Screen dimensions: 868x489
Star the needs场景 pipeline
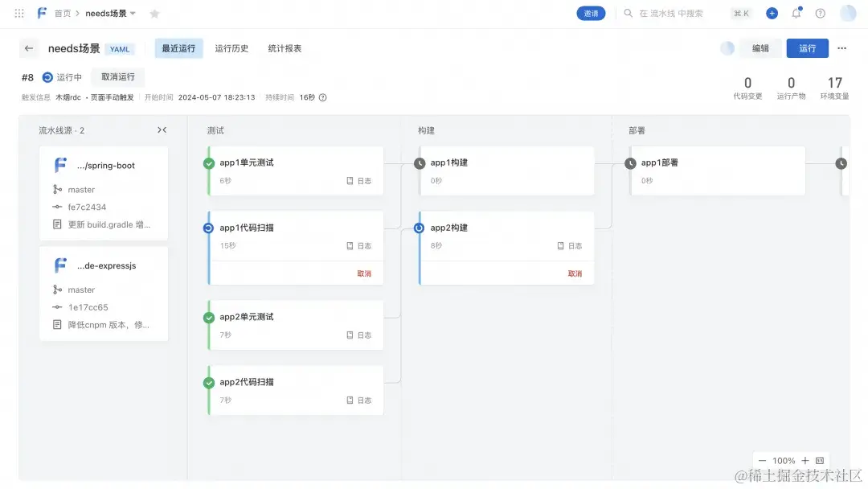(x=154, y=13)
